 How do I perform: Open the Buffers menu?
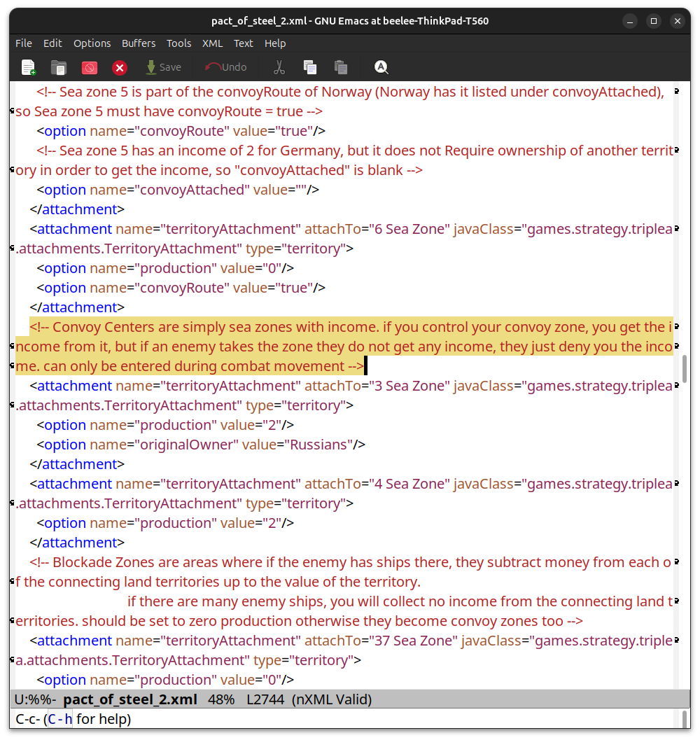pyautogui.click(x=139, y=43)
